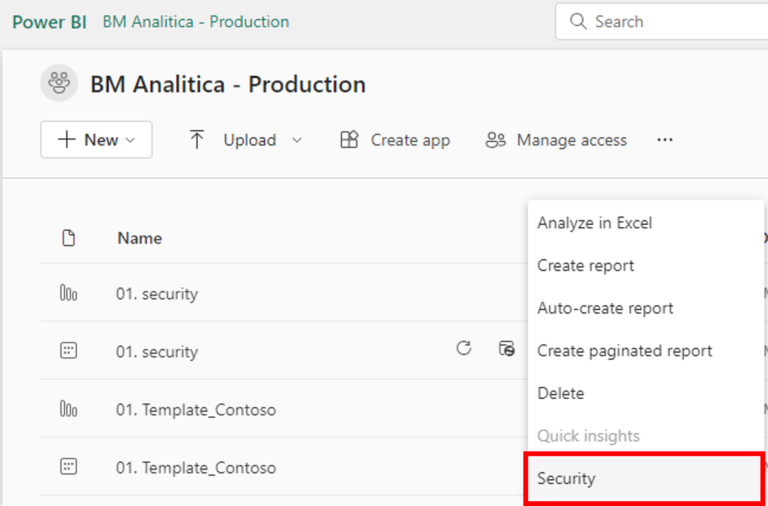Click the Create app button label
The image size is (768, 506).
pos(410,140)
